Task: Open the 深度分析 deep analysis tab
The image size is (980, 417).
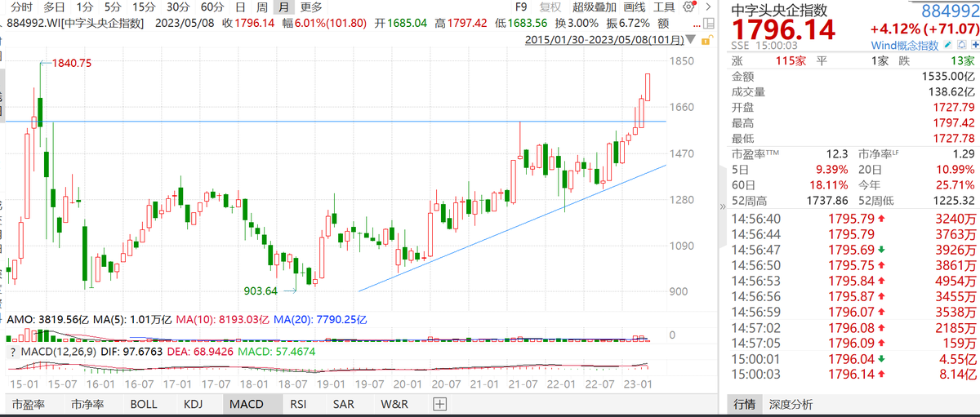Action: 791,404
